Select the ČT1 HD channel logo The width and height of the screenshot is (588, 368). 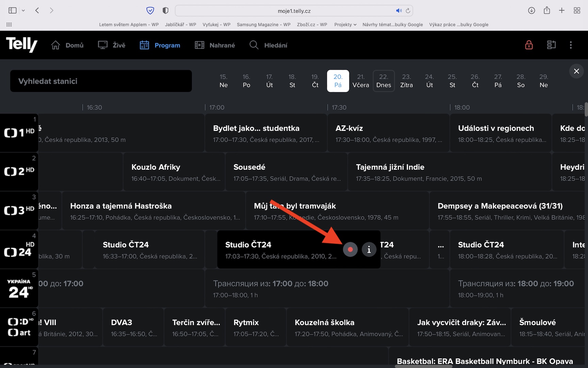(19, 133)
